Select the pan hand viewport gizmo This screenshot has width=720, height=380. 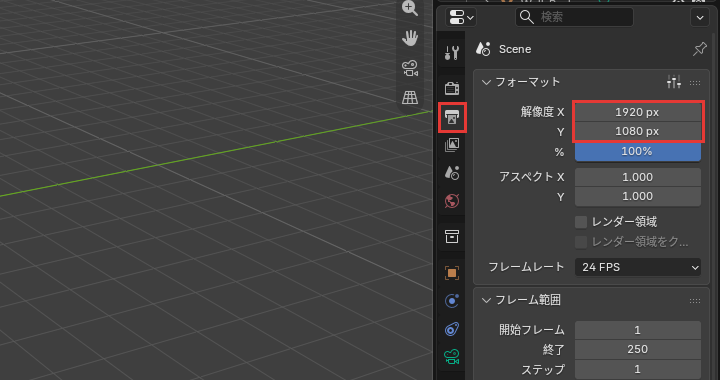(410, 38)
